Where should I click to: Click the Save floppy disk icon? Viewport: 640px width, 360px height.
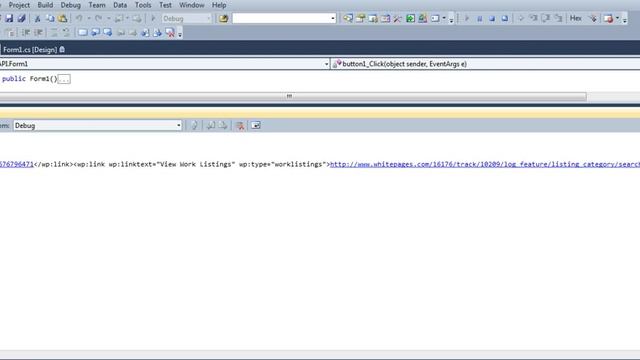(x=9, y=18)
